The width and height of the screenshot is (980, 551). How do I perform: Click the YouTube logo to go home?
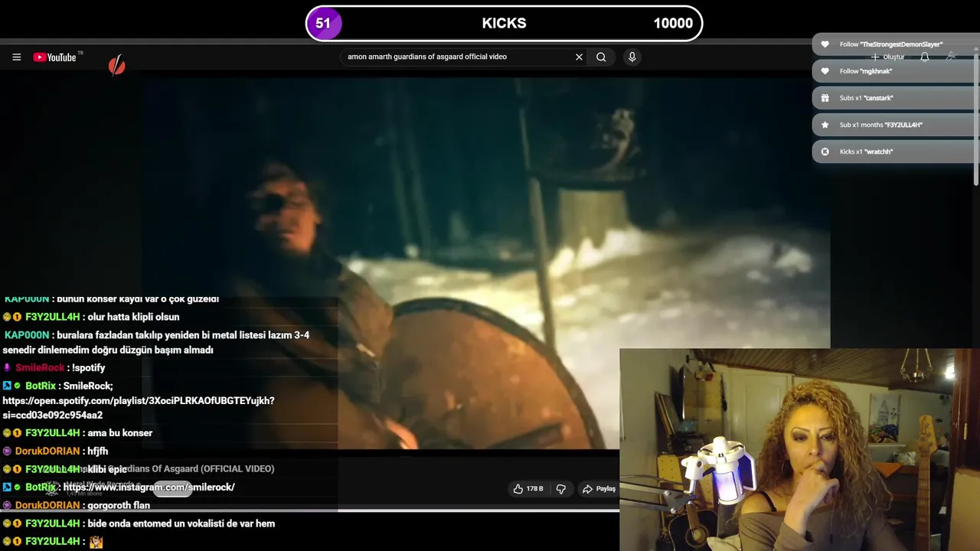click(x=55, y=57)
